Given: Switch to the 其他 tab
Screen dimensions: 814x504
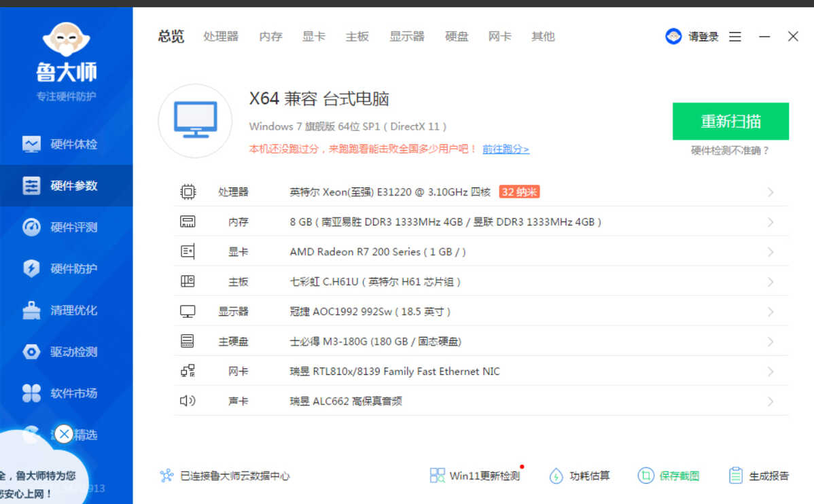Looking at the screenshot, I should pos(543,36).
